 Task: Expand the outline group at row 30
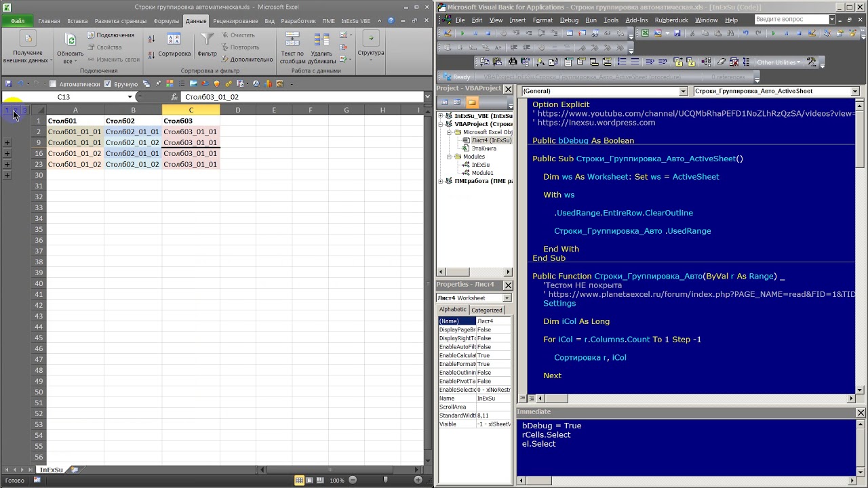pyautogui.click(x=7, y=175)
